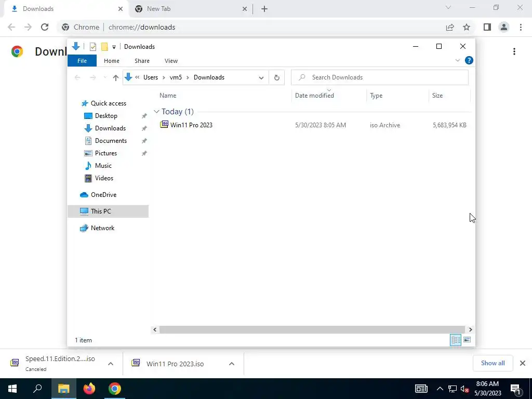
Task: Open Chrome tab search chevron
Action: coord(448,7)
